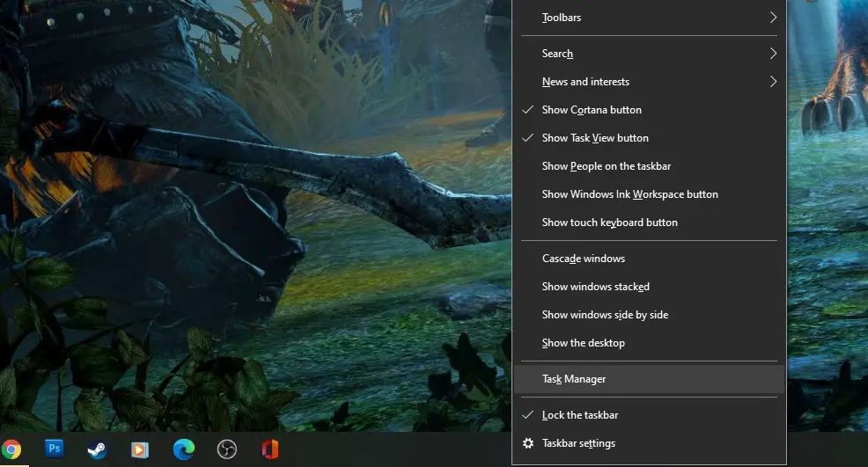Open Taskbar settings
This screenshot has width=868, height=467.
click(649, 443)
